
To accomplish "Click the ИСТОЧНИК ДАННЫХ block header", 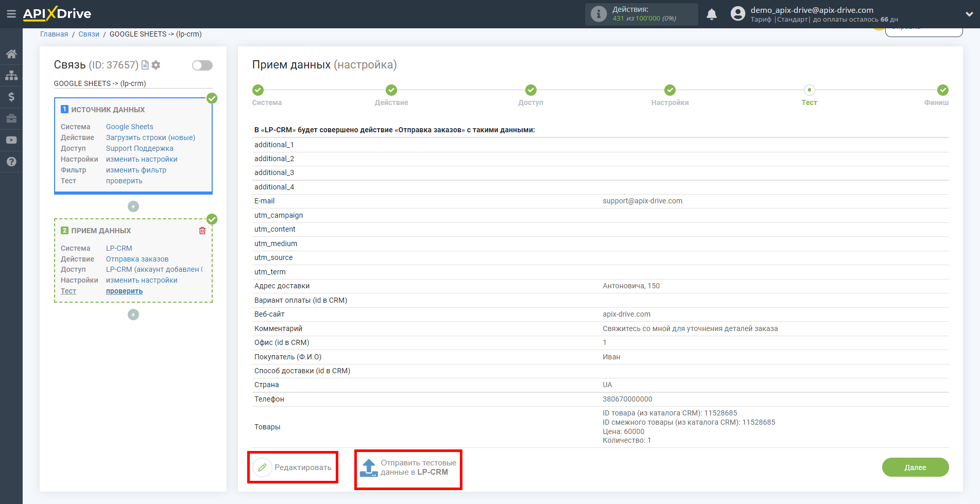I will point(108,110).
